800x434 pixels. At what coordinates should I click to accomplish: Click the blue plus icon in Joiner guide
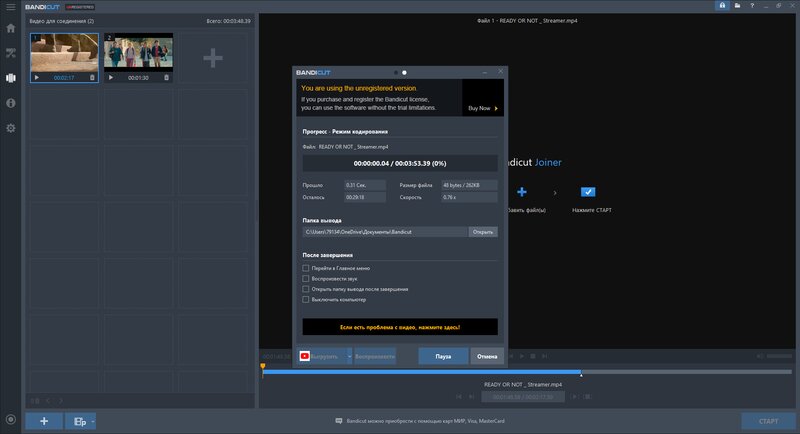coord(521,192)
